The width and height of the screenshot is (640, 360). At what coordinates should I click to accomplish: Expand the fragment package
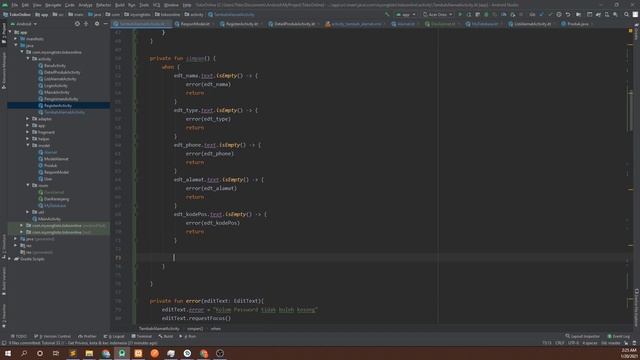(x=28, y=132)
